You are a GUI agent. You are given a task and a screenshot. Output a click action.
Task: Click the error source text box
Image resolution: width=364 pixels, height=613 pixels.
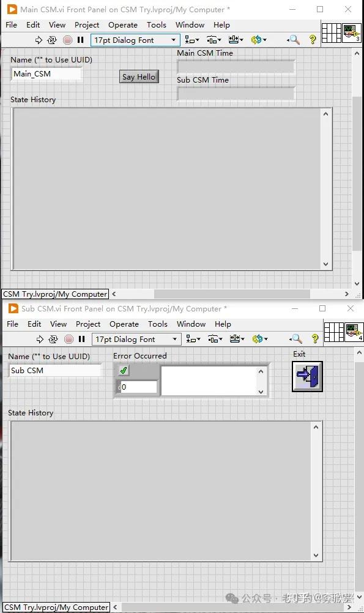tap(209, 381)
